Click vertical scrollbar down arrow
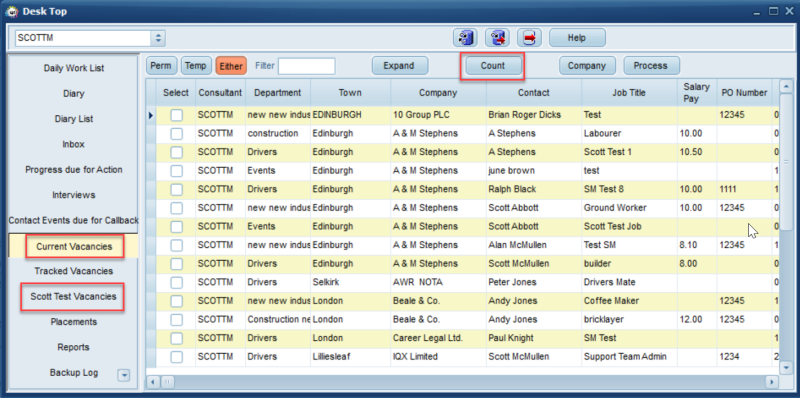The image size is (800, 398). 786,367
